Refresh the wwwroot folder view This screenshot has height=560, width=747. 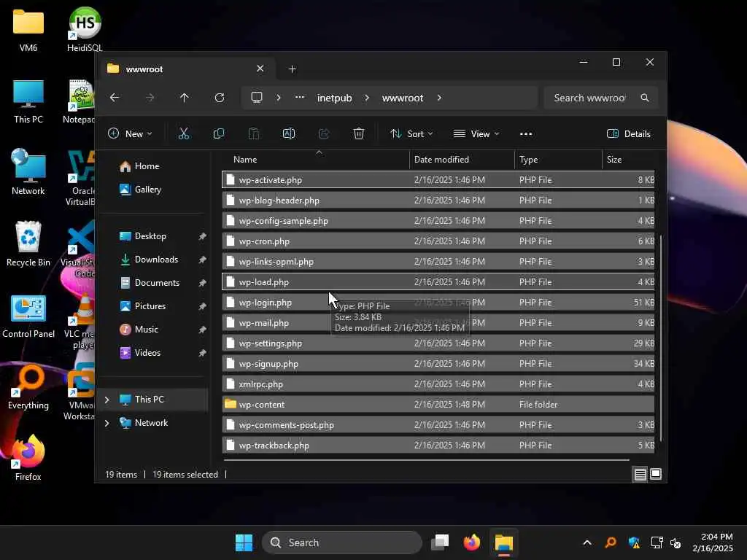pos(219,98)
